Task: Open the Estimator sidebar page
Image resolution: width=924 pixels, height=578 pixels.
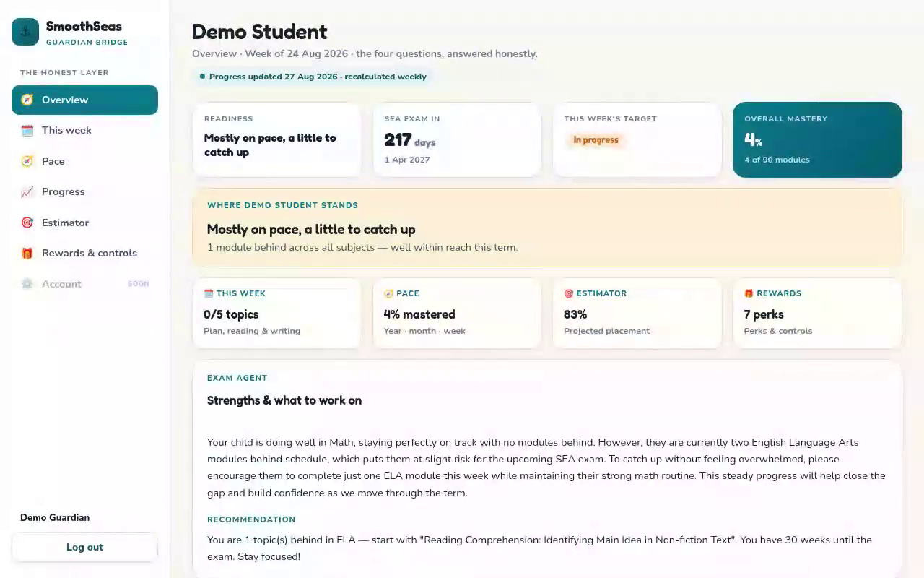Action: pos(84,223)
